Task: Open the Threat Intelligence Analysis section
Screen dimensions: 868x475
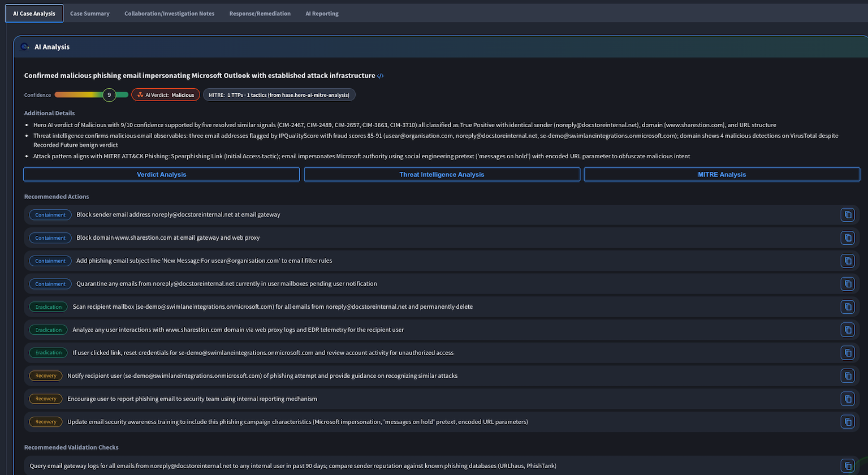Action: point(442,174)
